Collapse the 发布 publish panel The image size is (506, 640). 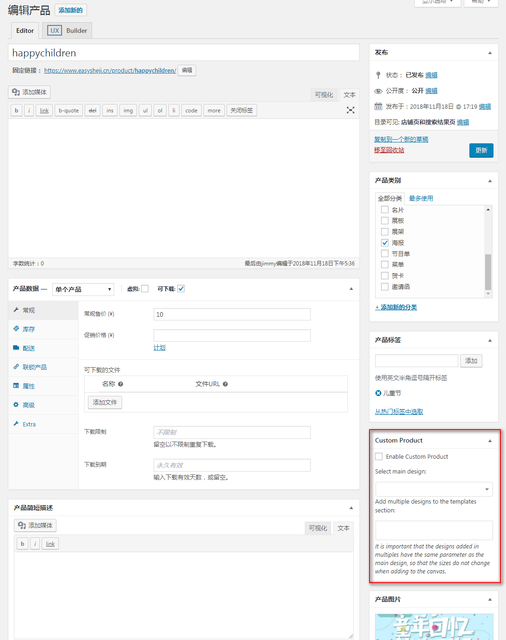pos(490,53)
